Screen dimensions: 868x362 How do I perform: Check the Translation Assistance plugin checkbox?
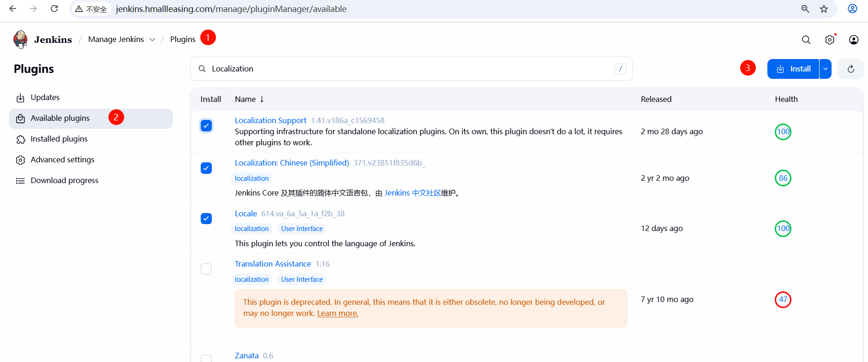206,269
